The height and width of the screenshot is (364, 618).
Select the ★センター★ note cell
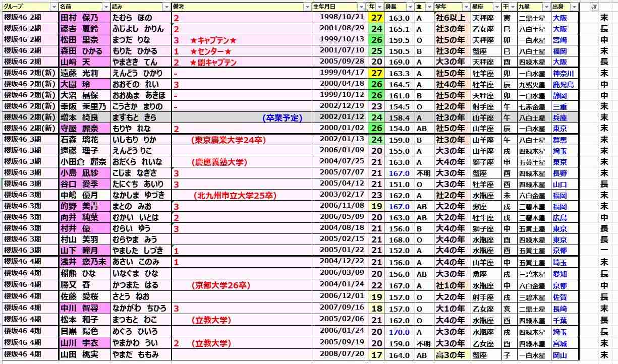pyautogui.click(x=242, y=51)
